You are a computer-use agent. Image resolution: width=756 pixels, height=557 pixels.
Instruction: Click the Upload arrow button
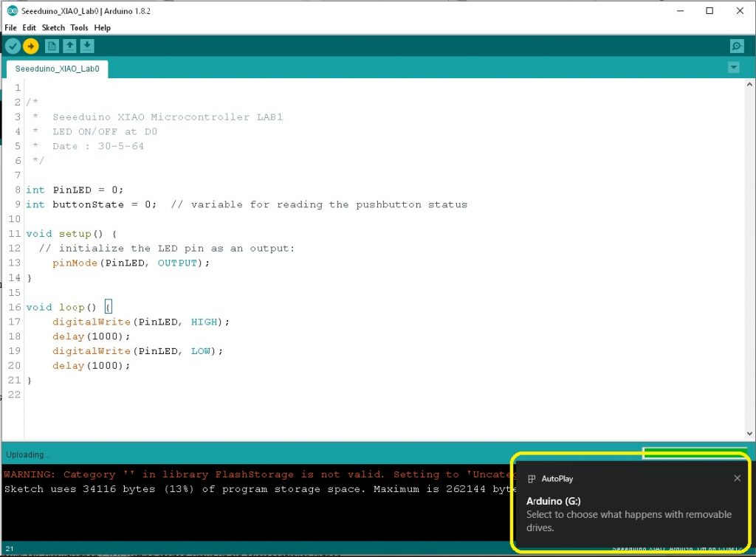point(30,46)
